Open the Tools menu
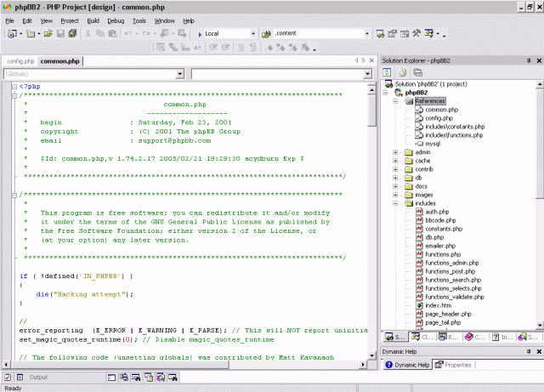544x392 pixels. [x=139, y=20]
